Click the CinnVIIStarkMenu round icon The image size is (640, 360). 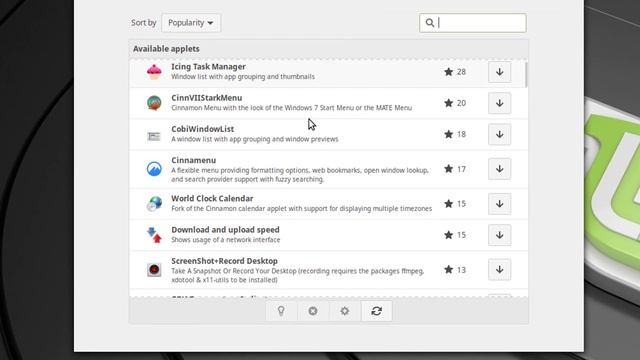[154, 103]
